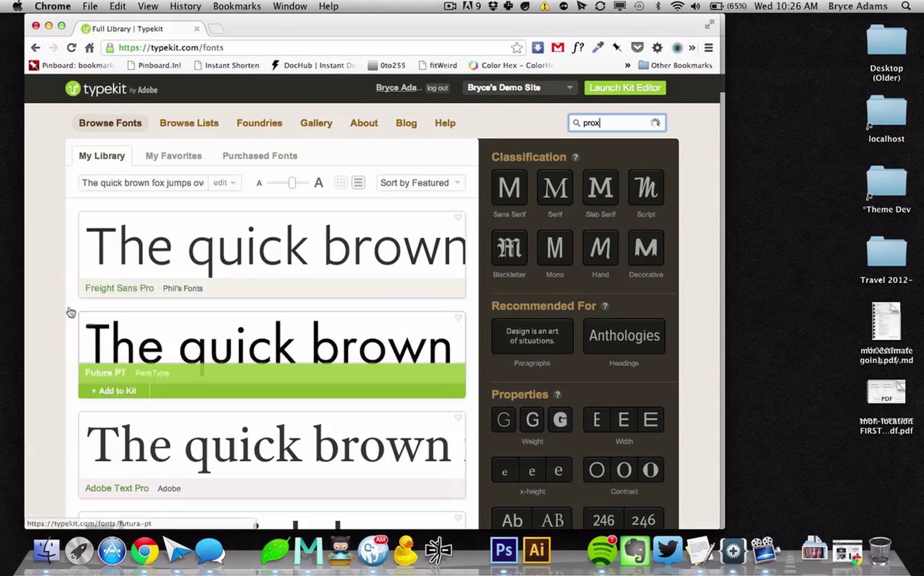
Task: Filter by Serif classification
Action: point(555,188)
